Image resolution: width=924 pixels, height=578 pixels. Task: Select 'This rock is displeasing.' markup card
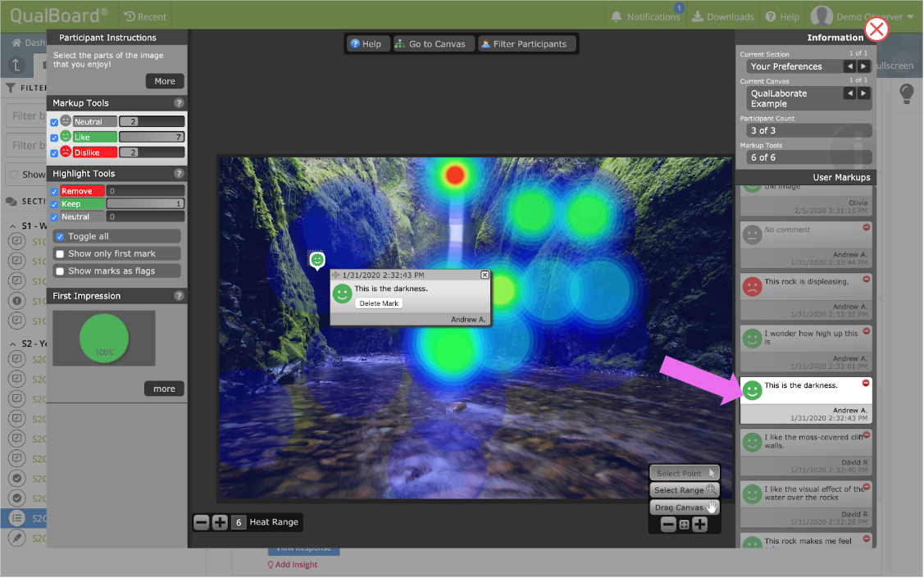806,296
